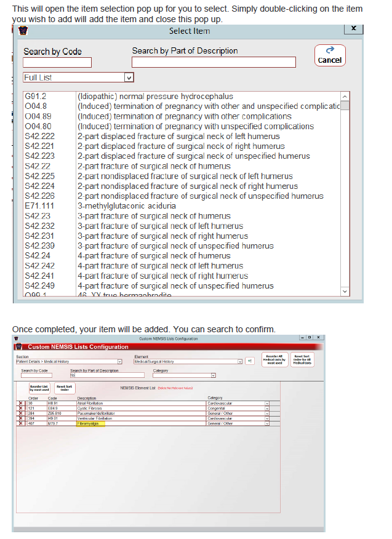Click the item list scrollbar thumb
Viewport: 392px width, 539px height.
tap(345, 105)
